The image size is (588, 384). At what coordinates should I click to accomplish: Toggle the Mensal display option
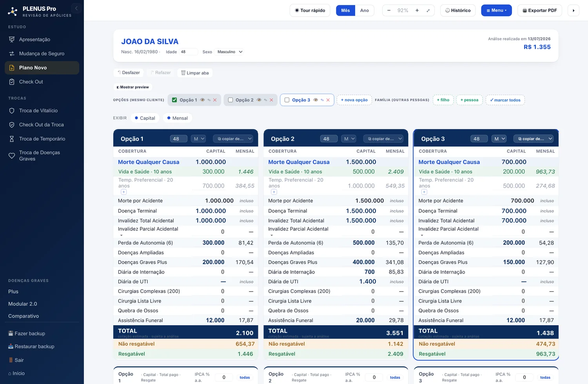(x=177, y=118)
